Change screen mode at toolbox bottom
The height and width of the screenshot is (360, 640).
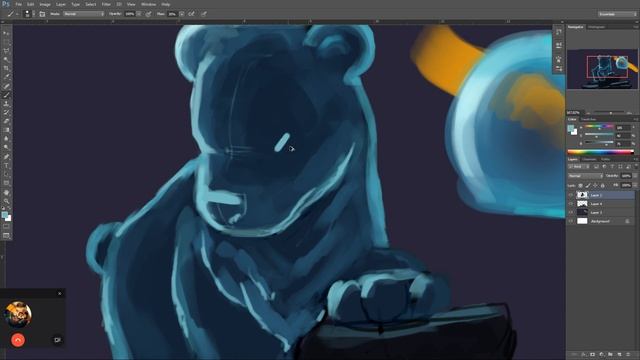coord(6,236)
